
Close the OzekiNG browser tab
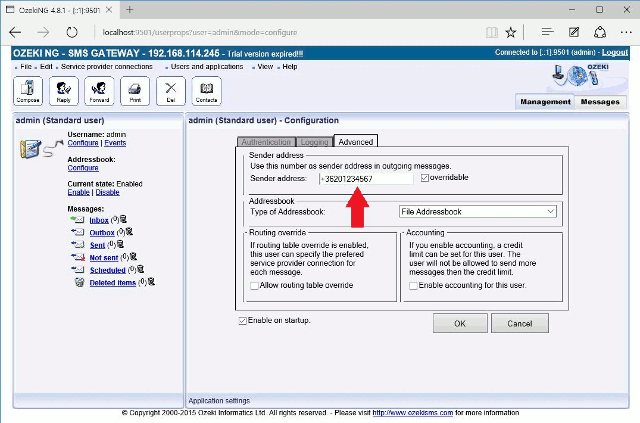pyautogui.click(x=109, y=9)
